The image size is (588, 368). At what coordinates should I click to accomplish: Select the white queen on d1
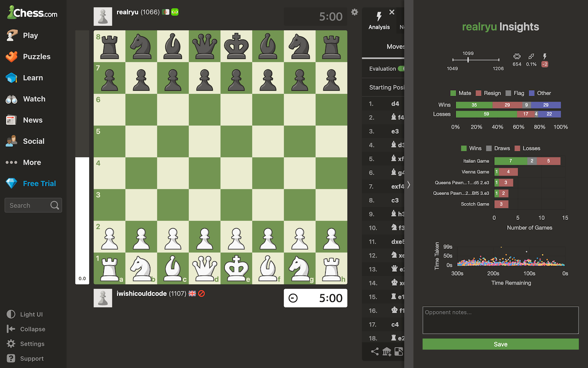coord(204,268)
